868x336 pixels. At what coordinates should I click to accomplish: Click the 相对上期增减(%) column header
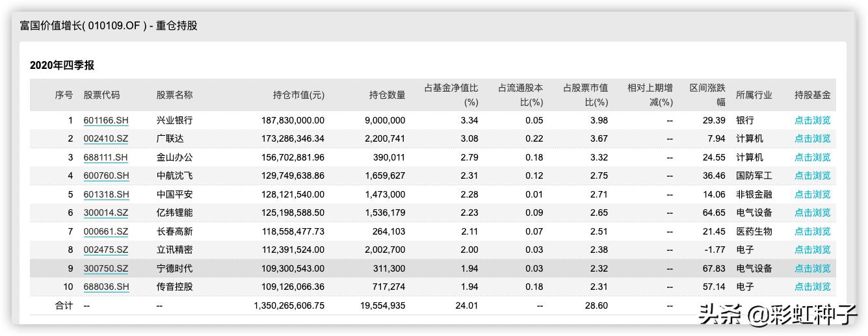650,95
